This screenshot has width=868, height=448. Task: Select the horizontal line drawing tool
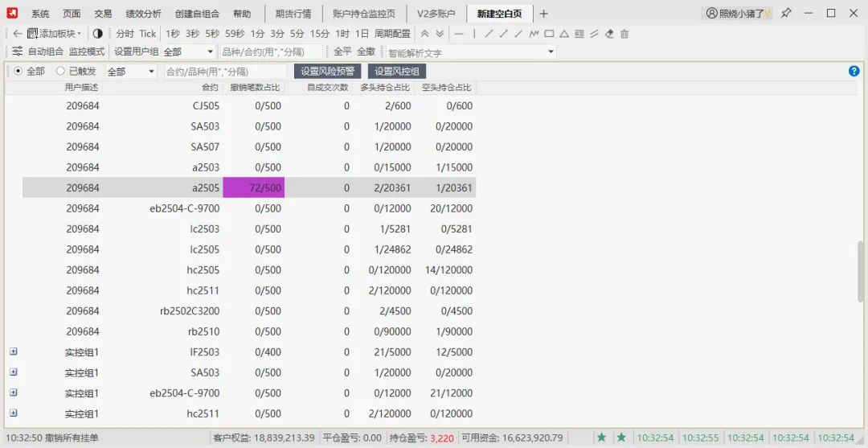[458, 34]
